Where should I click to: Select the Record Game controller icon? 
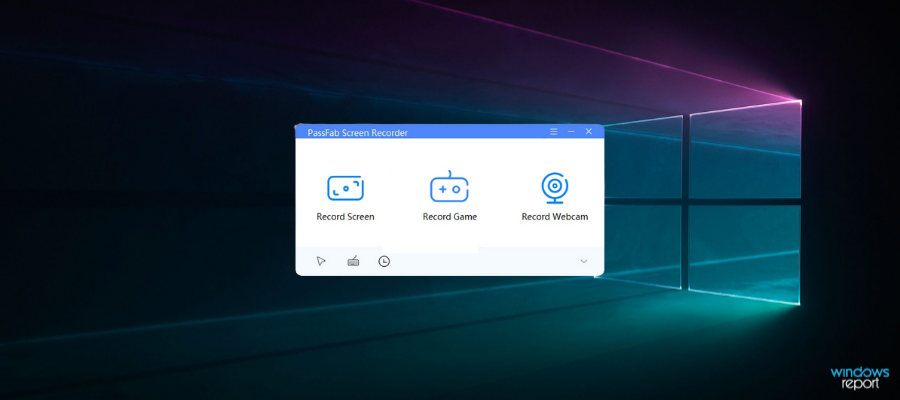click(x=449, y=187)
